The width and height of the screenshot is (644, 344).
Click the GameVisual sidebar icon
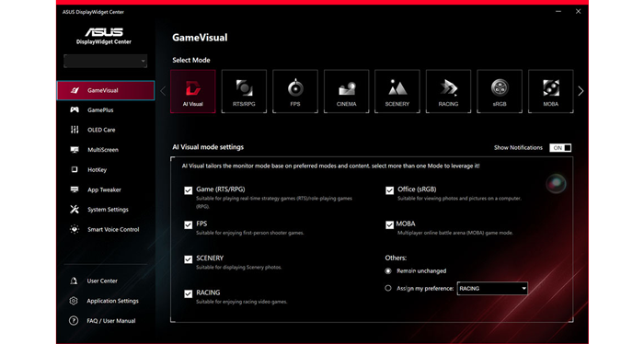pyautogui.click(x=75, y=90)
